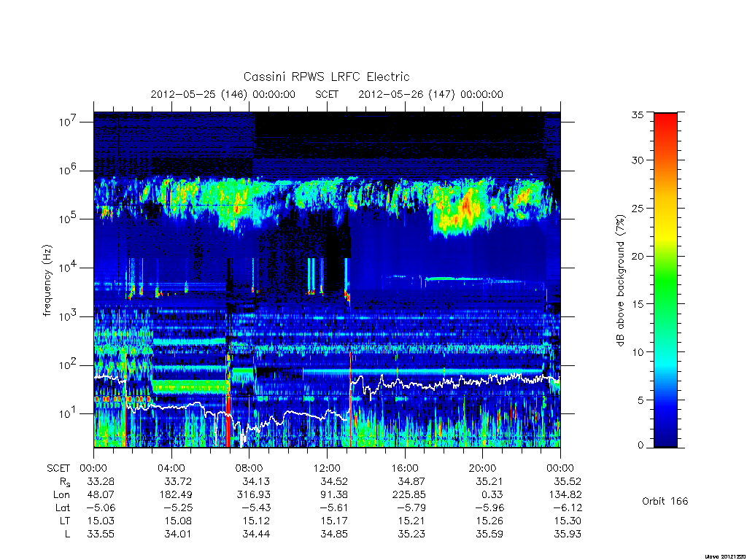Click the 10^3 frequency axis label
This screenshot has height=560, width=747.
pos(68,316)
